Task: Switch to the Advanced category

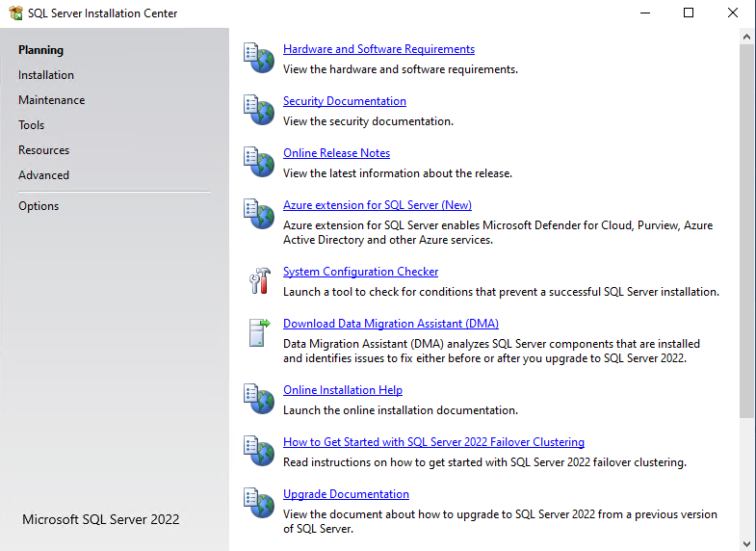Action: click(x=44, y=175)
